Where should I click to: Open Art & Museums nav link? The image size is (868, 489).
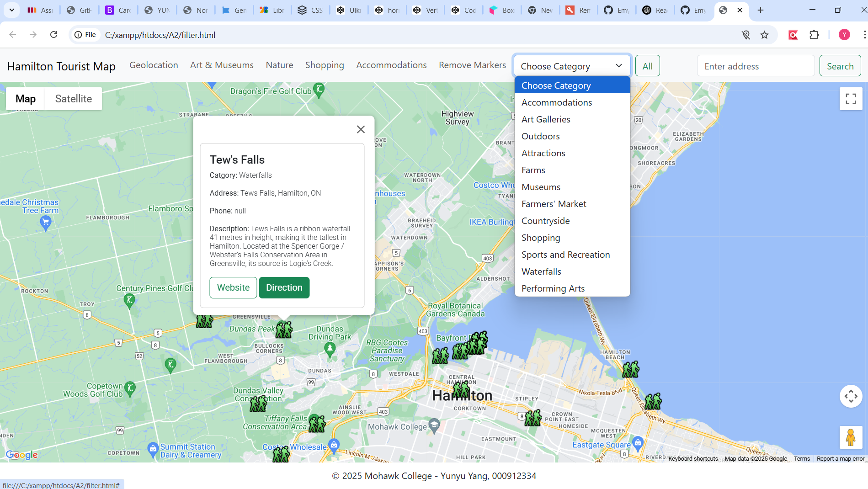222,65
